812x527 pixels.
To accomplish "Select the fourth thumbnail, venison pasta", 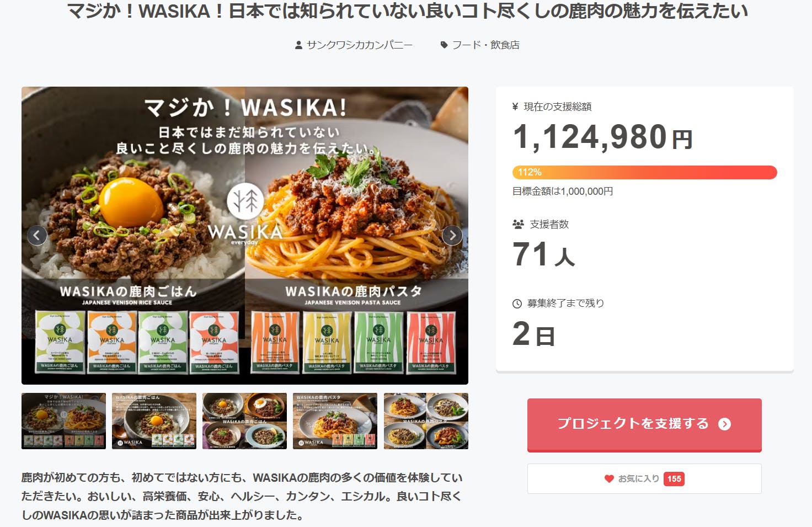I will tap(335, 421).
